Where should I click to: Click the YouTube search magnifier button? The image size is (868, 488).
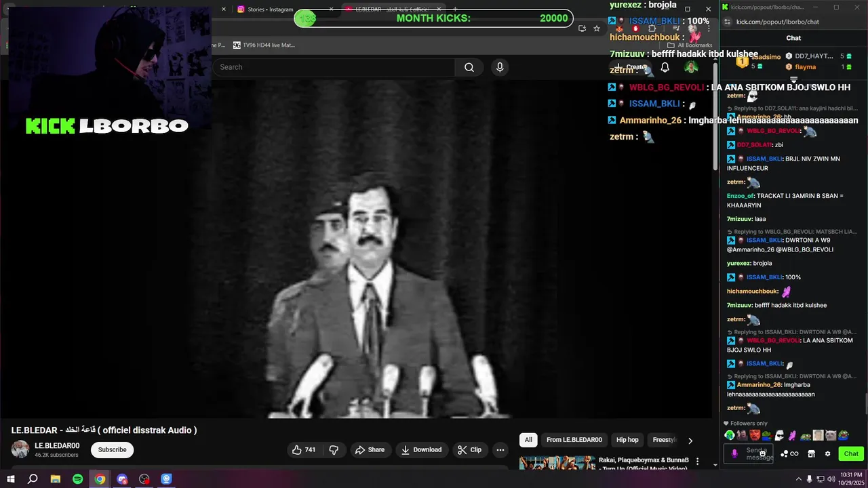coord(469,67)
